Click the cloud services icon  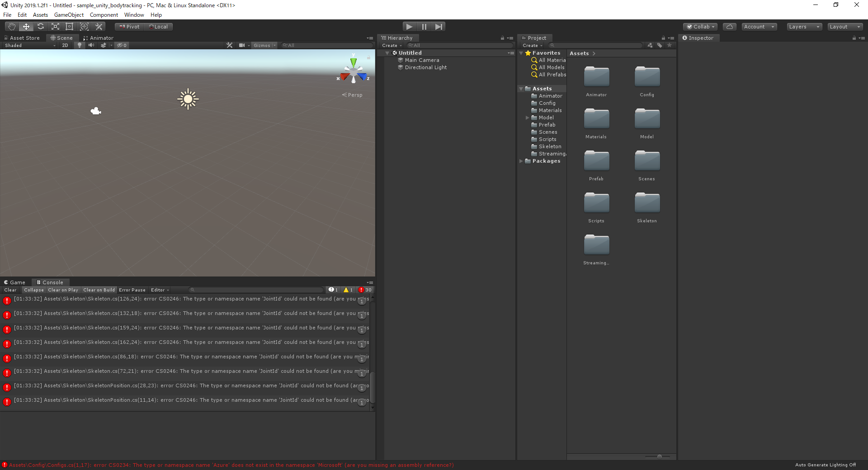[x=729, y=27]
